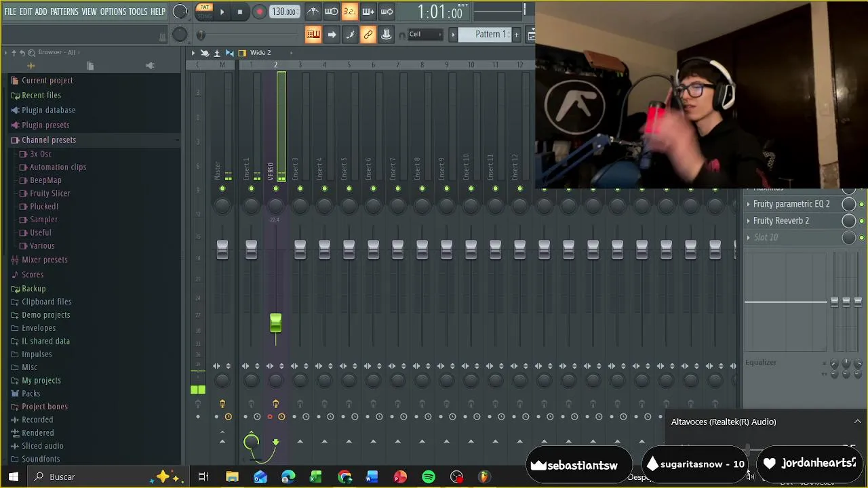Toggle typing keyboard to piano icon

tap(313, 35)
